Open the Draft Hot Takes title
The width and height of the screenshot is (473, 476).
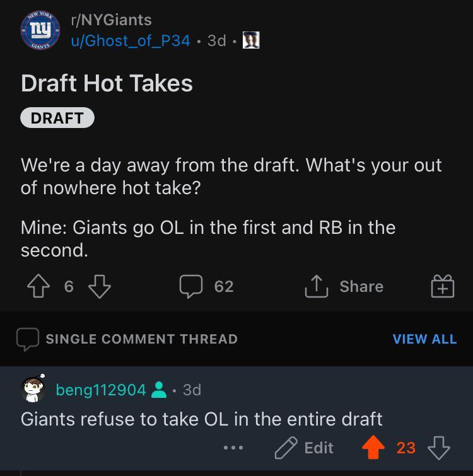point(107,83)
